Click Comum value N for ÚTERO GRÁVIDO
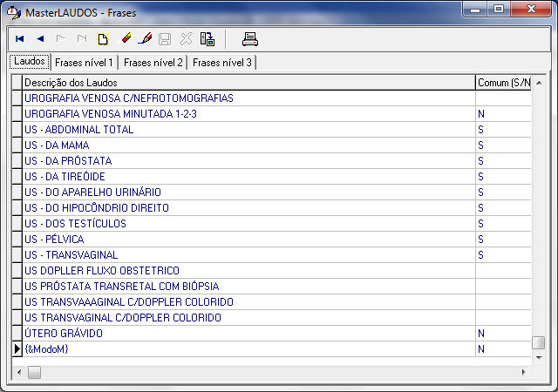Image resolution: width=558 pixels, height=392 pixels. (503, 333)
